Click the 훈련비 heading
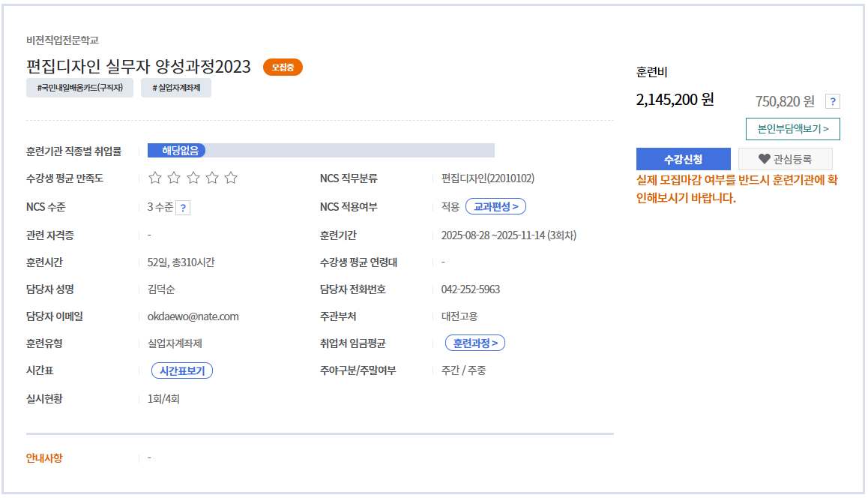This screenshot has width=868, height=498. pos(651,72)
